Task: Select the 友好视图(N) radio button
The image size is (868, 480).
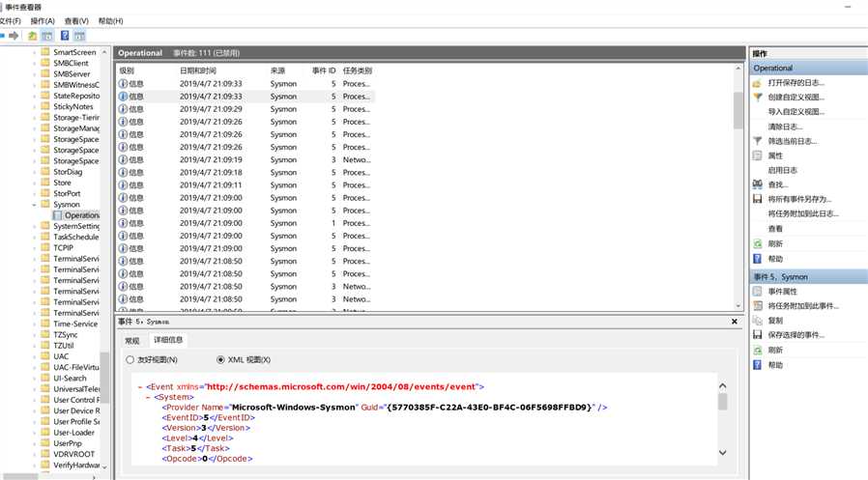Action: (130, 359)
